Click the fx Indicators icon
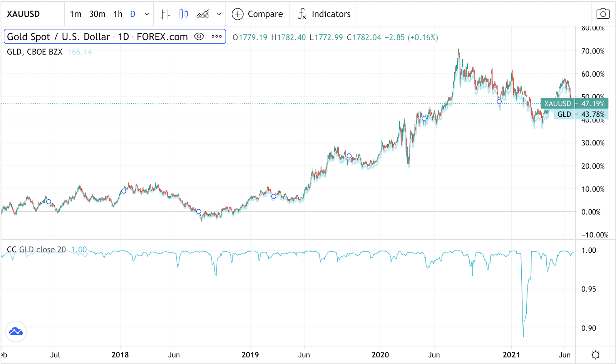 click(x=302, y=14)
